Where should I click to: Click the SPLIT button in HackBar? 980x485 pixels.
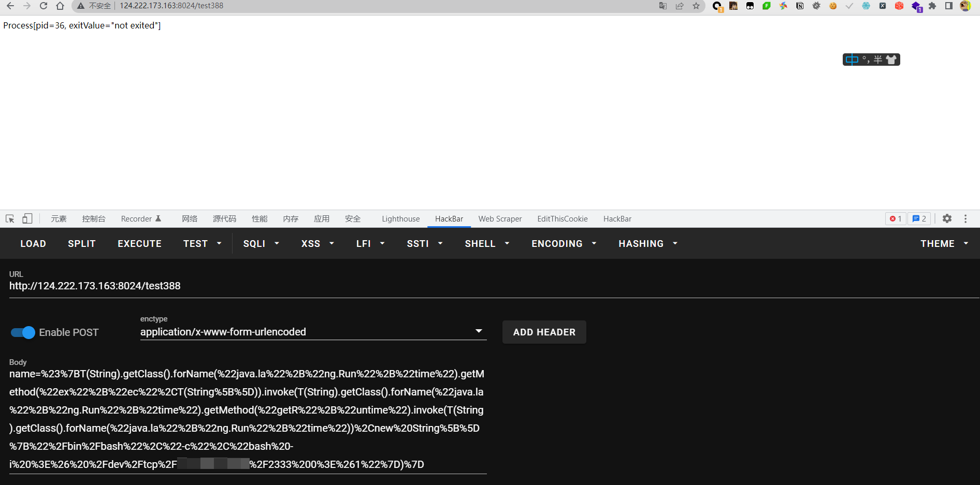[82, 243]
